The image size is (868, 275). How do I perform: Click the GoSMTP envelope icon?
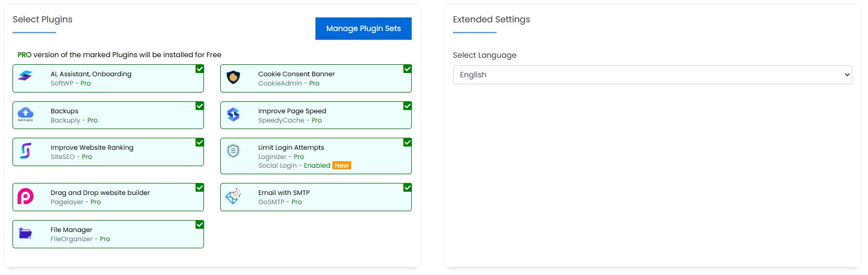click(x=233, y=196)
